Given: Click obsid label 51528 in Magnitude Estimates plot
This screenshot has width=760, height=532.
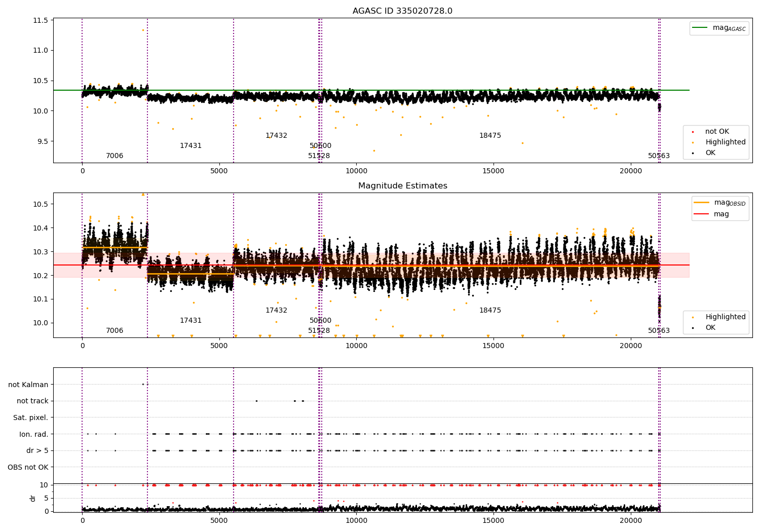Looking at the screenshot, I should [x=319, y=331].
